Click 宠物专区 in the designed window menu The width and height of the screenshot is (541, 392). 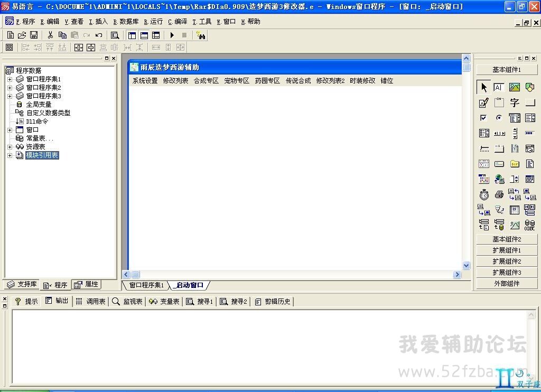[x=237, y=81]
